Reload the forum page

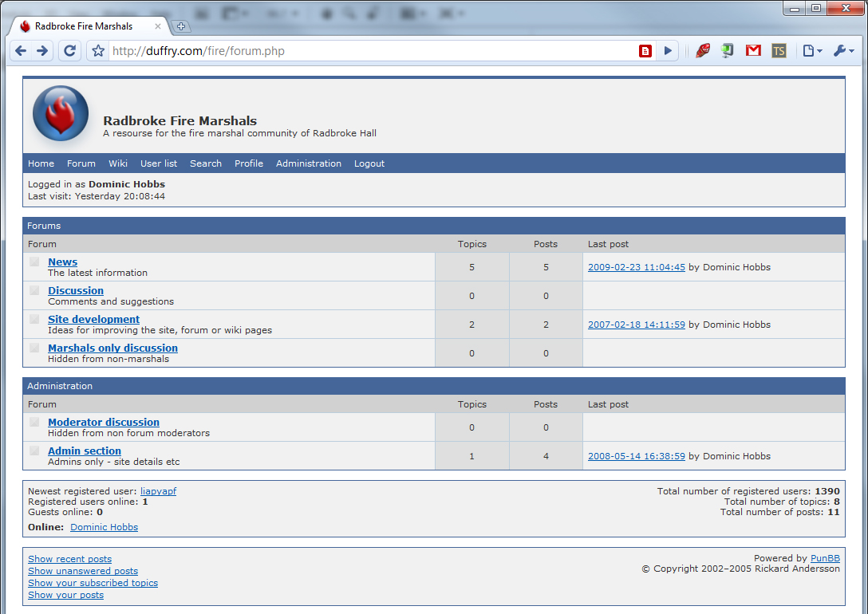coord(70,51)
